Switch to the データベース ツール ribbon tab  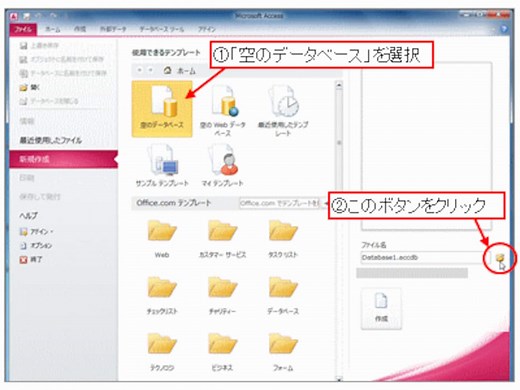[162, 29]
